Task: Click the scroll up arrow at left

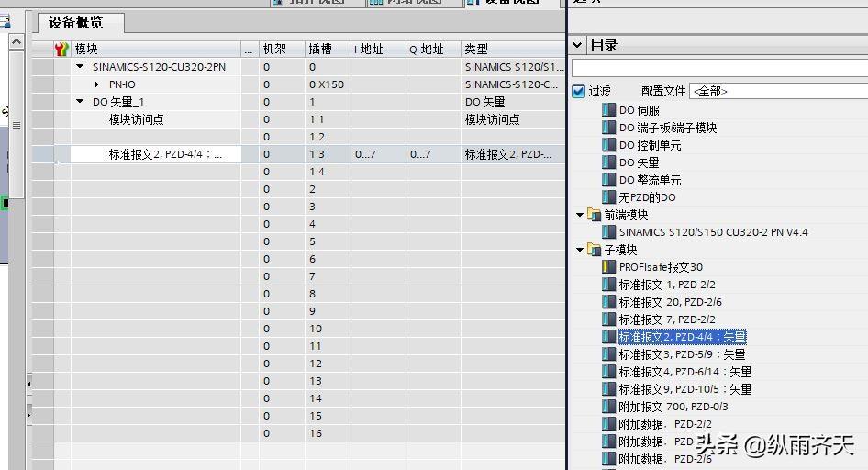Action: pyautogui.click(x=17, y=41)
